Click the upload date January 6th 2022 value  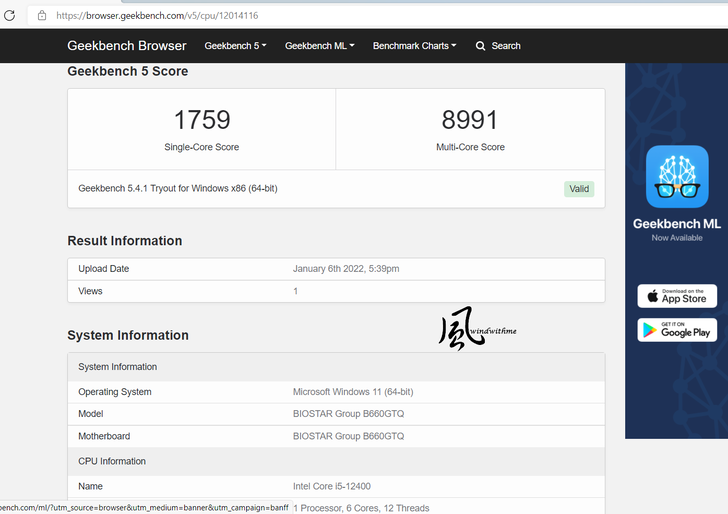pyautogui.click(x=346, y=268)
